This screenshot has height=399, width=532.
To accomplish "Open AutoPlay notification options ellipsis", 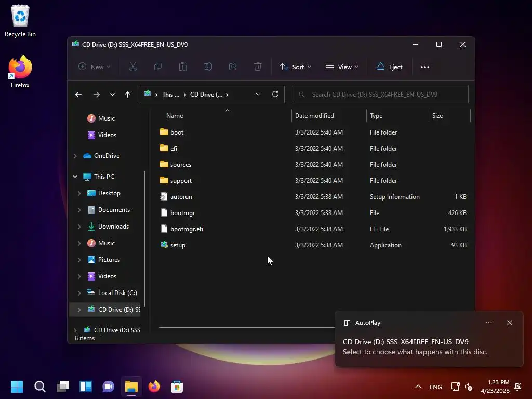I will 488,323.
